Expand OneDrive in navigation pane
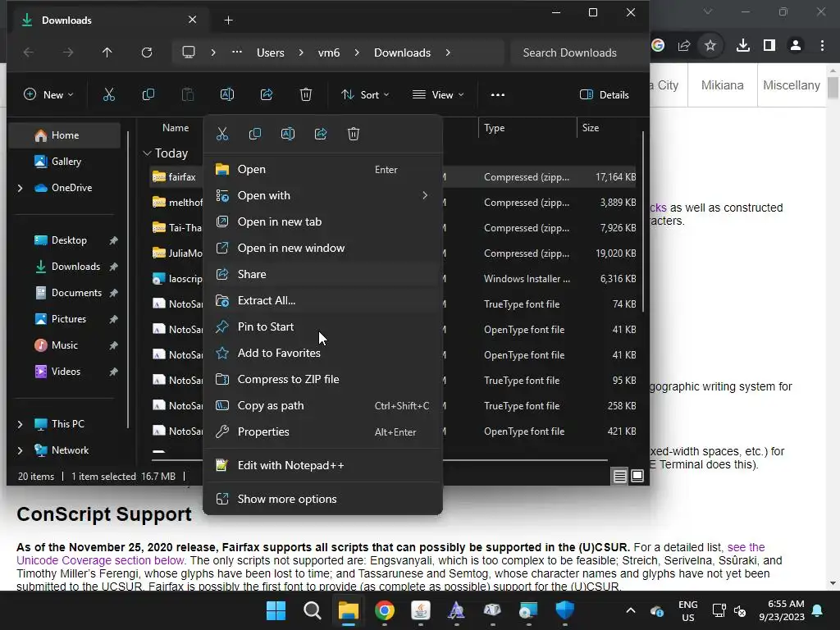The width and height of the screenshot is (840, 630). [21, 188]
